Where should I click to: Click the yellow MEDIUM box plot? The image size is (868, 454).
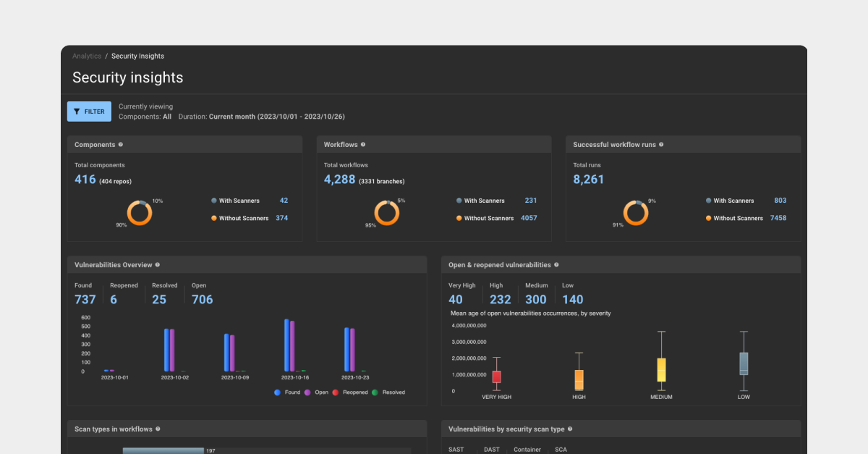(661, 369)
